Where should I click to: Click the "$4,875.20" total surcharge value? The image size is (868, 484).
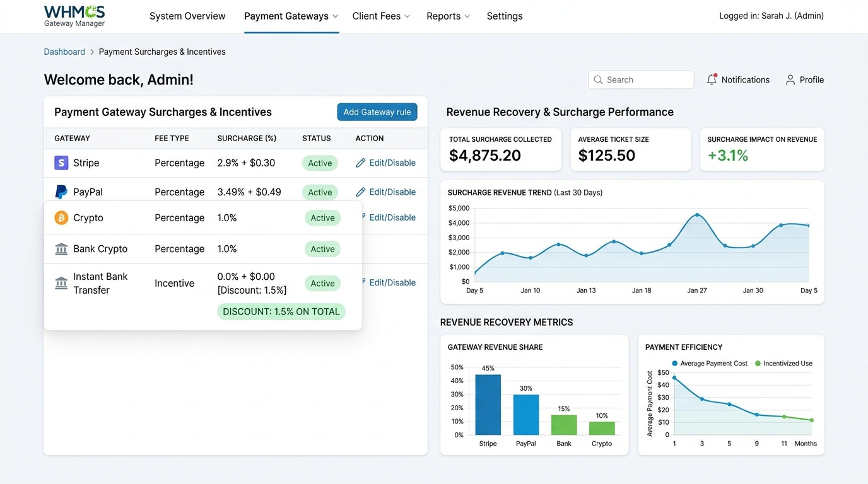tap(485, 156)
